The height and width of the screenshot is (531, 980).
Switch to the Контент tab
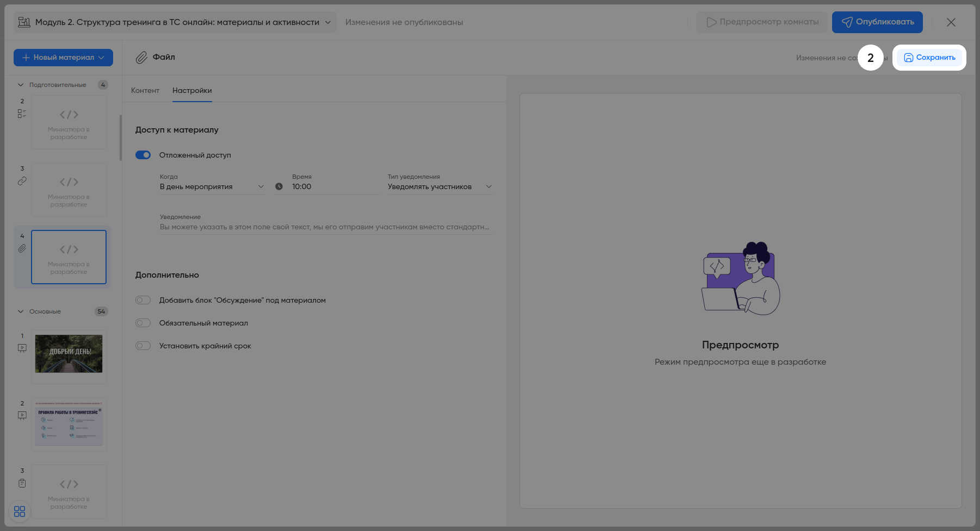(x=145, y=90)
